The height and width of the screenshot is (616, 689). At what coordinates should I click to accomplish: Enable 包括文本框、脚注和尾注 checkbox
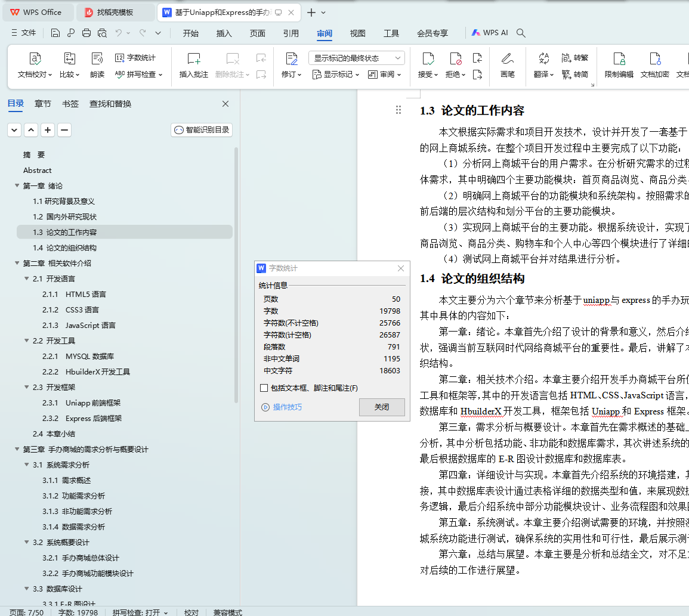click(x=264, y=388)
